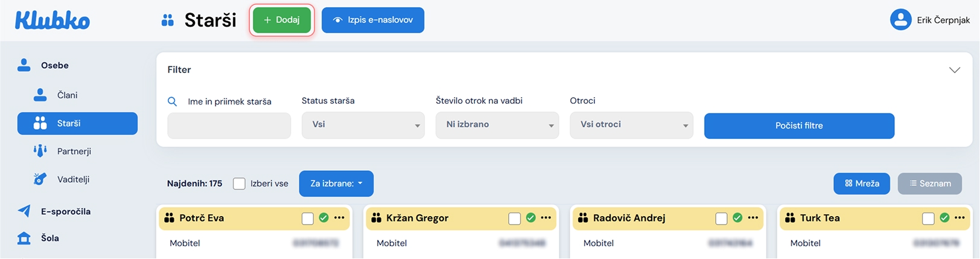Select the Potrč Eva card checkbox
The width and height of the screenshot is (980, 259).
point(308,219)
